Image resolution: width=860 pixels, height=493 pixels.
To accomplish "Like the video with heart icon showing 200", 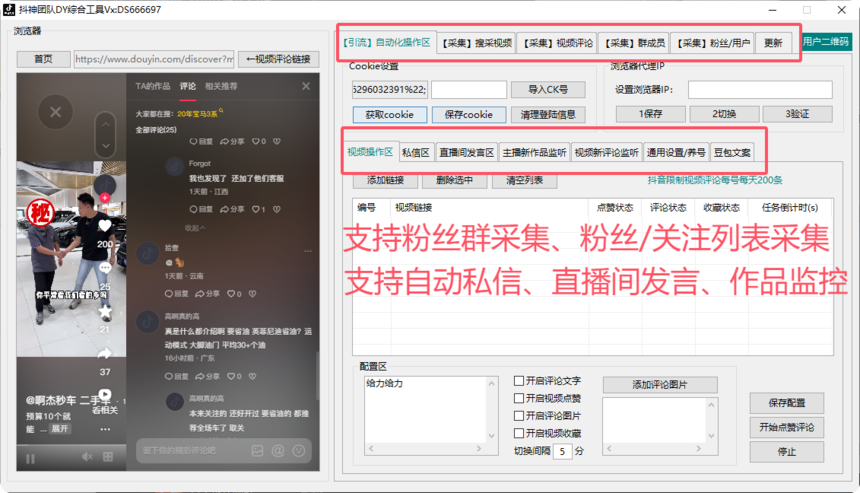I will [105, 226].
